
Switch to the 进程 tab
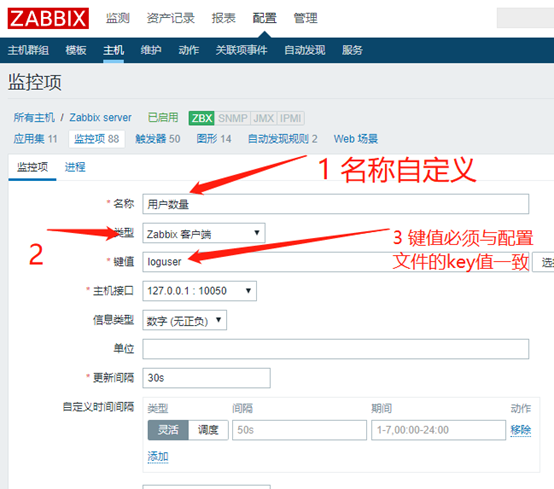[x=75, y=167]
